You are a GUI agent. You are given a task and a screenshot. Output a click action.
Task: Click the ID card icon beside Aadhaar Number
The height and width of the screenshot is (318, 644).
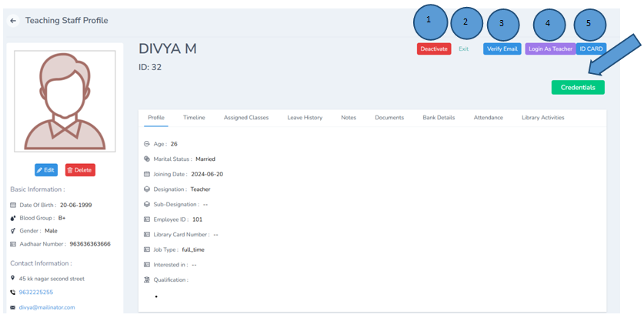click(x=13, y=244)
